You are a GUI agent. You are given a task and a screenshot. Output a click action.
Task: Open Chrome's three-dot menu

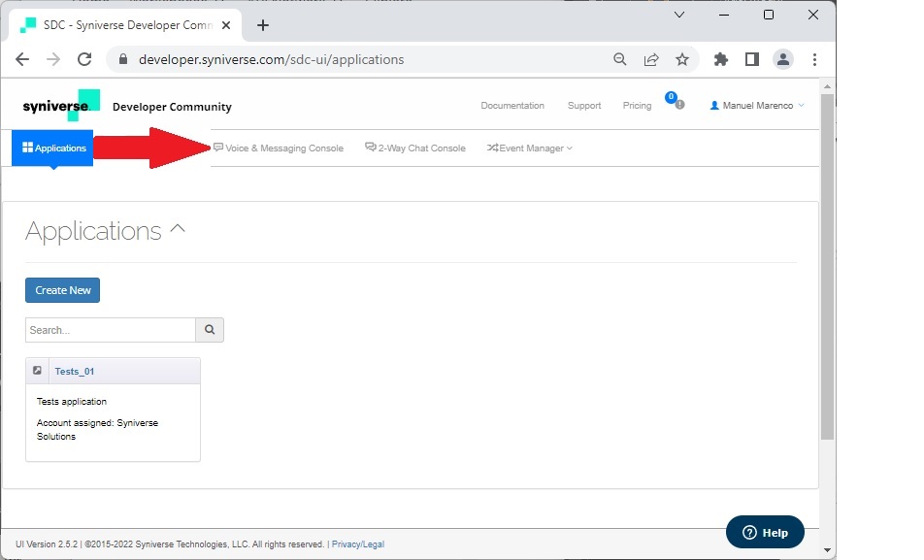click(x=814, y=59)
